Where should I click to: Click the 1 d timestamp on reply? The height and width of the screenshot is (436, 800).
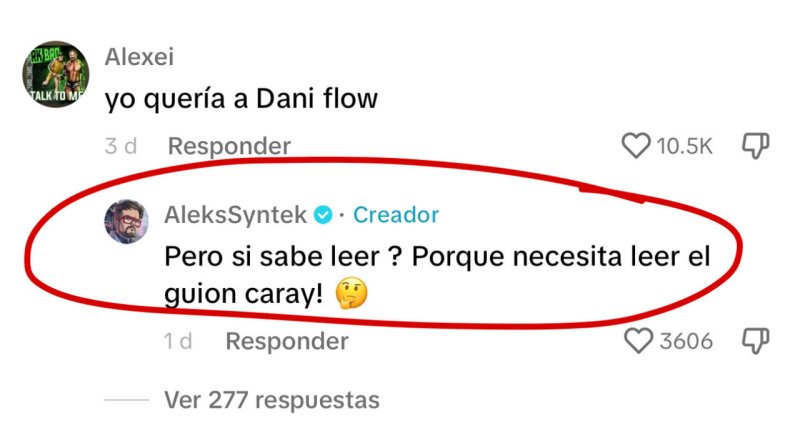pyautogui.click(x=178, y=341)
